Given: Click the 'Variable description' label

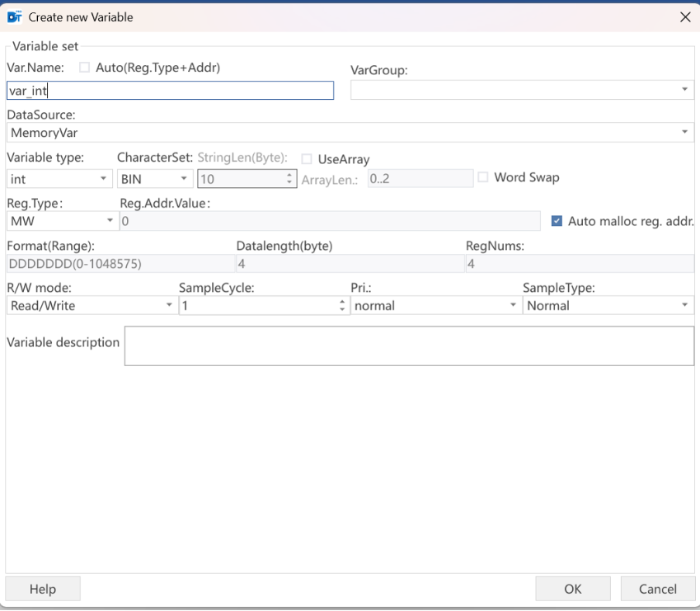Looking at the screenshot, I should click(63, 342).
